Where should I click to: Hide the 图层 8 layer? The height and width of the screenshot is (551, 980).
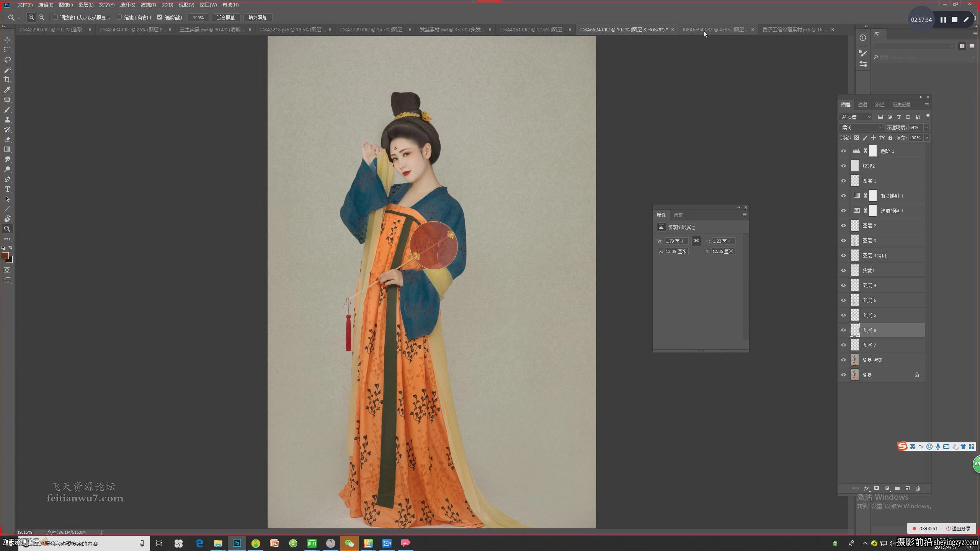[x=843, y=330]
